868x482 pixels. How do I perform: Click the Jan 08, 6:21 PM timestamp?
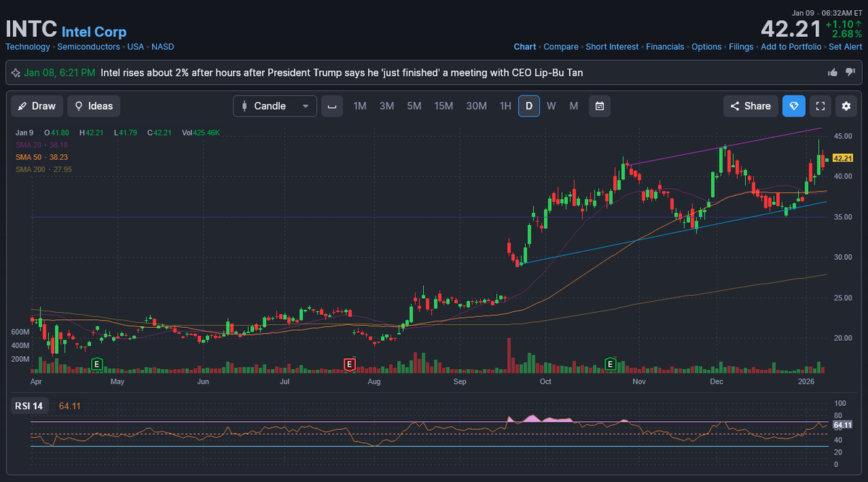[x=59, y=72]
